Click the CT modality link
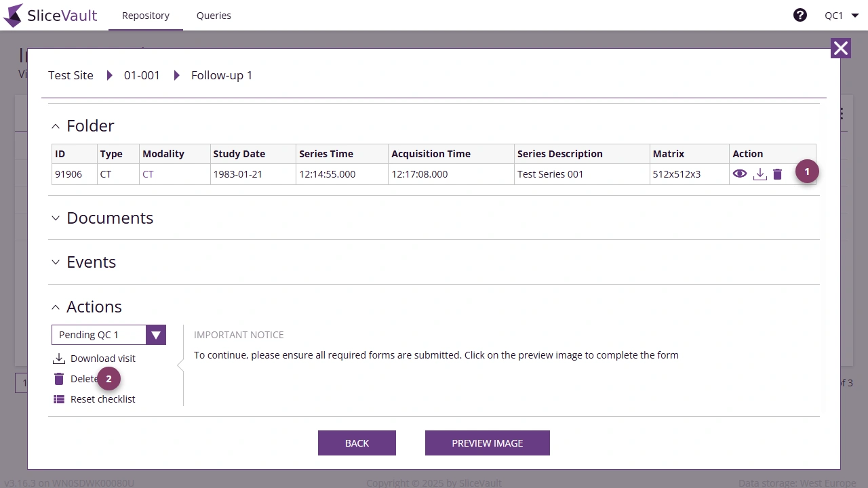 [x=148, y=174]
